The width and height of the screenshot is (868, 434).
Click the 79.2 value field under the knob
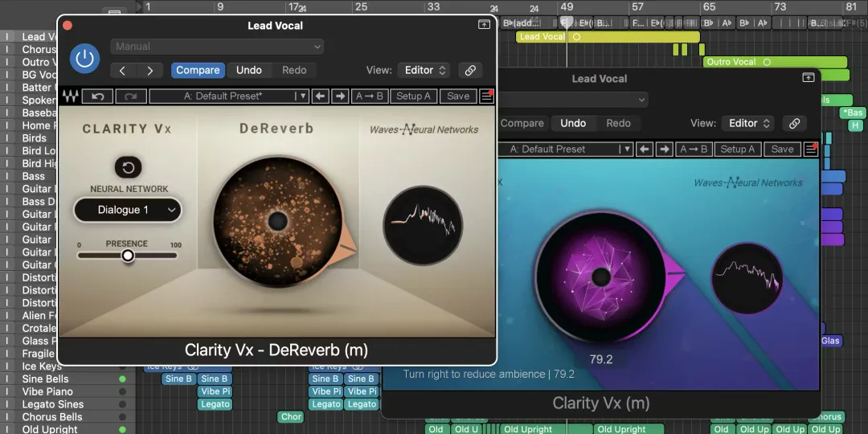pyautogui.click(x=600, y=360)
